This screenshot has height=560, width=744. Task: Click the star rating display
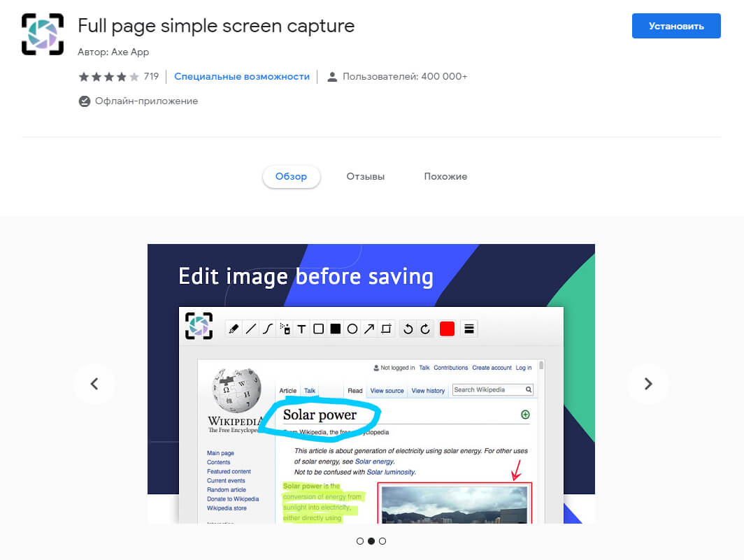(x=108, y=76)
